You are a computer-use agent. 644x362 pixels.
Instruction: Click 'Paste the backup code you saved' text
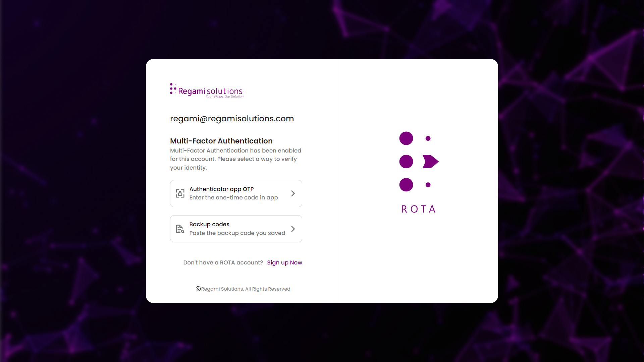(237, 233)
